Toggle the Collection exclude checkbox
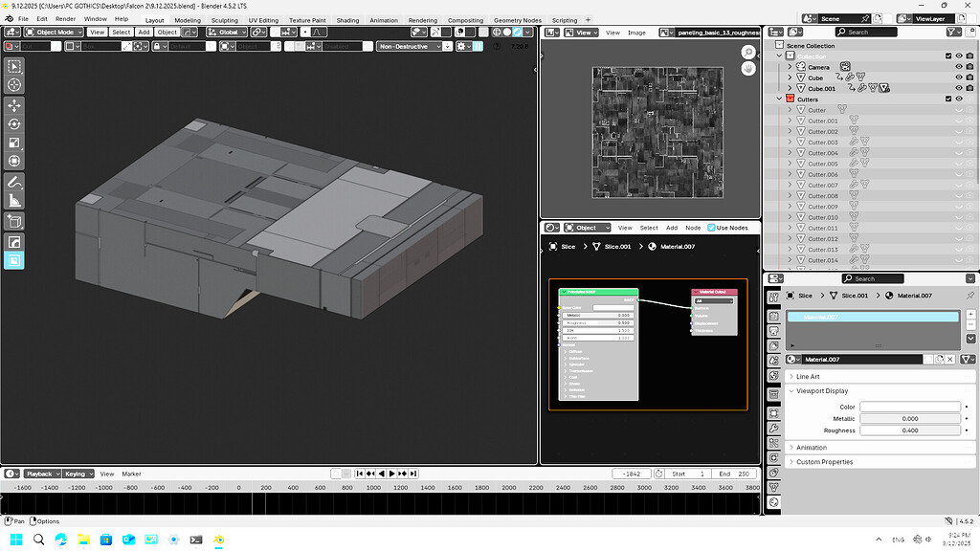Image resolution: width=980 pixels, height=551 pixels. [x=948, y=56]
